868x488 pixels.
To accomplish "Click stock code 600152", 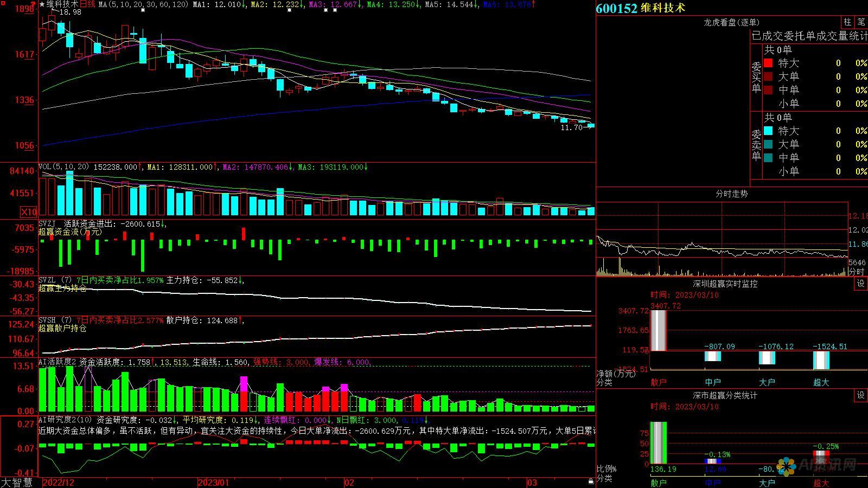I will coord(617,8).
